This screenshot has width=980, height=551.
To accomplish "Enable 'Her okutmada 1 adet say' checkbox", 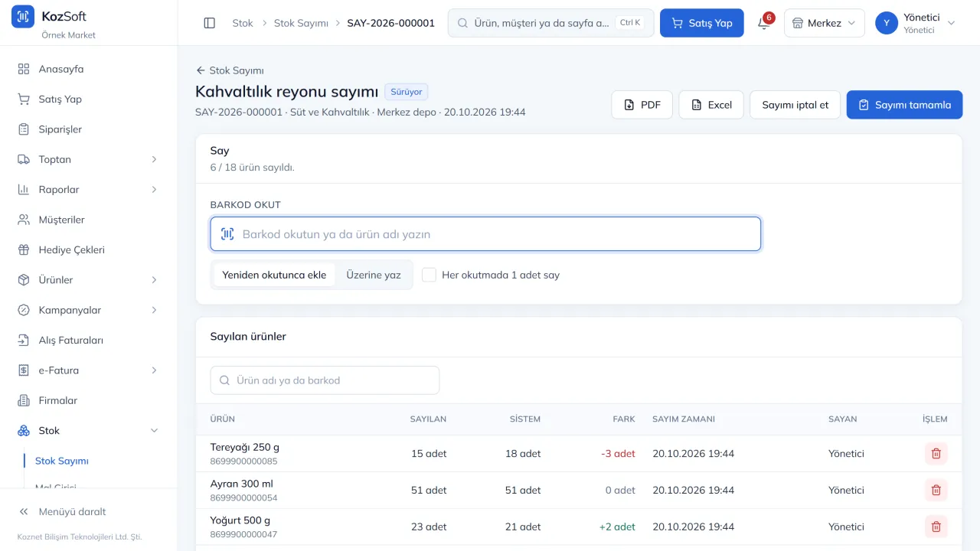I will coord(430,275).
